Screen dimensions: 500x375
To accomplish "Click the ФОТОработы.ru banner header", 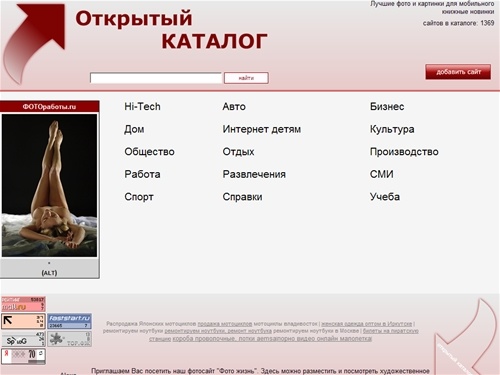I will click(x=49, y=107).
